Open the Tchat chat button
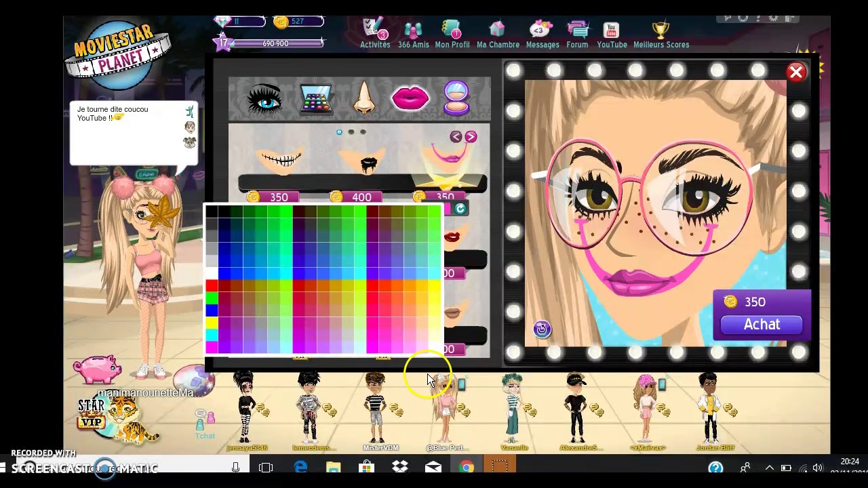Viewport: 868px width, 488px height. click(x=205, y=425)
